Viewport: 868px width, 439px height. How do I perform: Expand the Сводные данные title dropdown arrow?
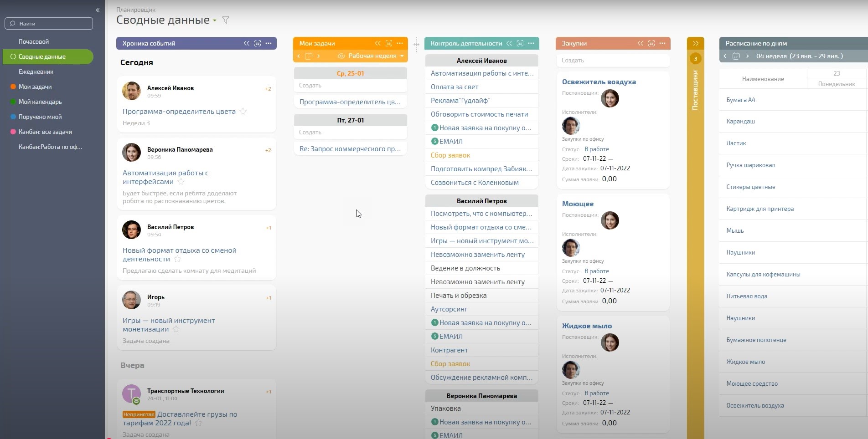pyautogui.click(x=215, y=20)
